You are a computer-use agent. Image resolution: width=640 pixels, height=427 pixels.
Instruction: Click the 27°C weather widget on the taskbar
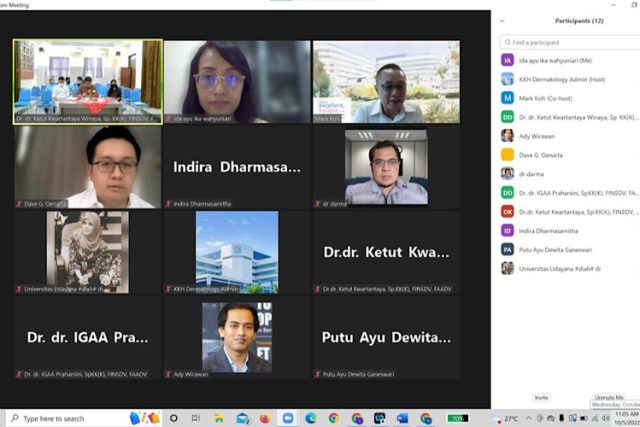(x=504, y=418)
